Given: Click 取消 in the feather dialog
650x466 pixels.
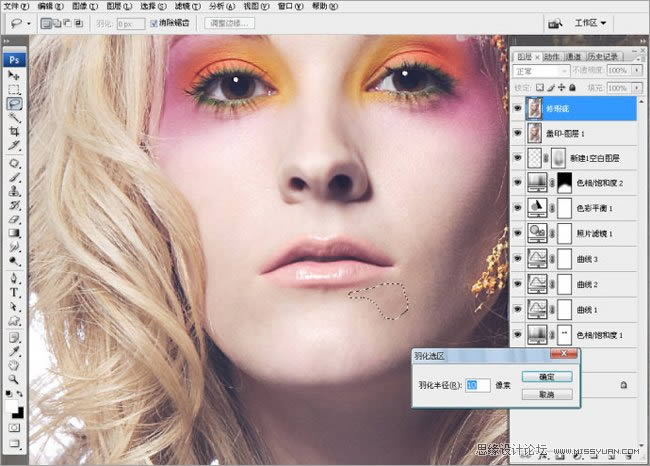Looking at the screenshot, I should (x=547, y=394).
